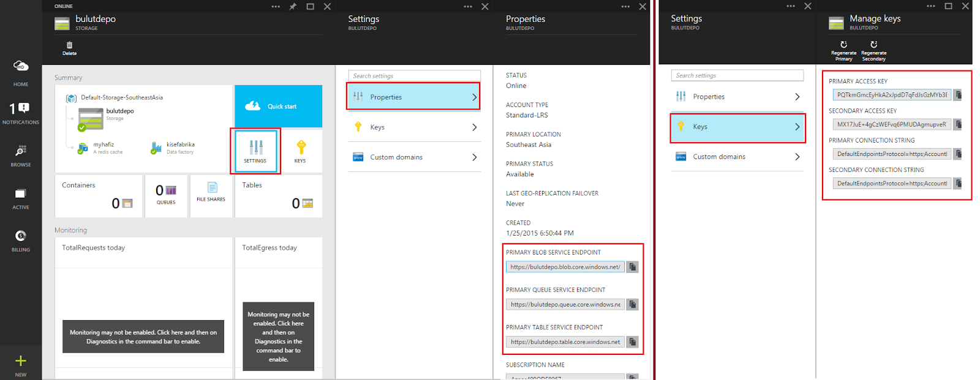The width and height of the screenshot is (980, 380).
Task: Open Billing in the left sidebar
Action: (x=21, y=241)
